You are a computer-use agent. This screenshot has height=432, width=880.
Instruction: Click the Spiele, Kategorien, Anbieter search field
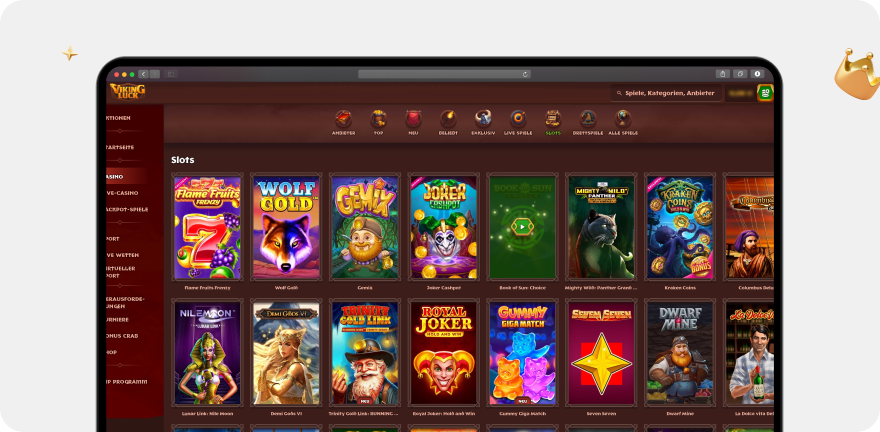click(x=666, y=93)
